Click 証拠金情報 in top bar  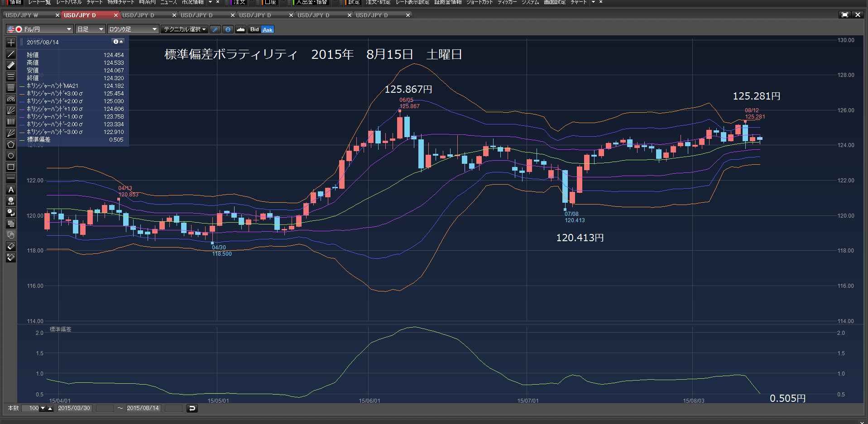(448, 2)
